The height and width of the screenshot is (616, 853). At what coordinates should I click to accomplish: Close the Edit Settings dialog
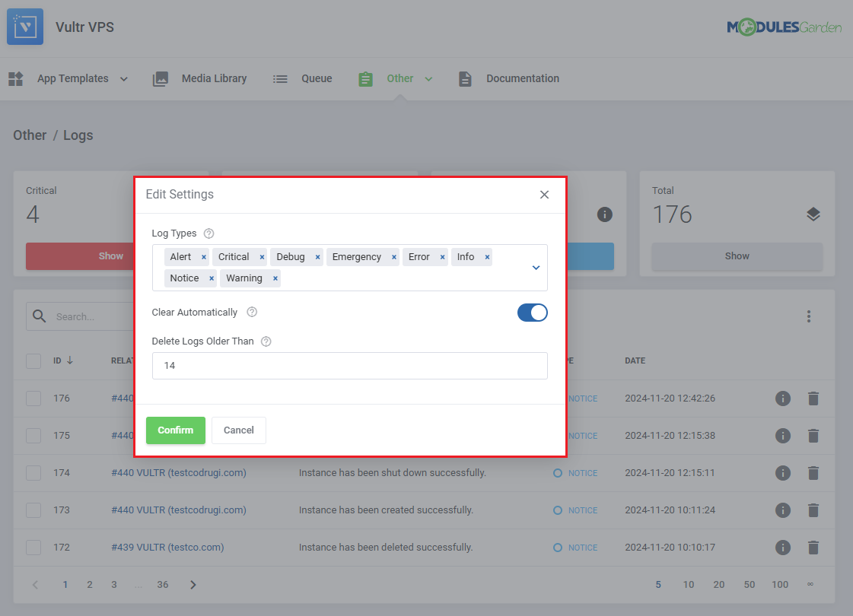pyautogui.click(x=544, y=195)
